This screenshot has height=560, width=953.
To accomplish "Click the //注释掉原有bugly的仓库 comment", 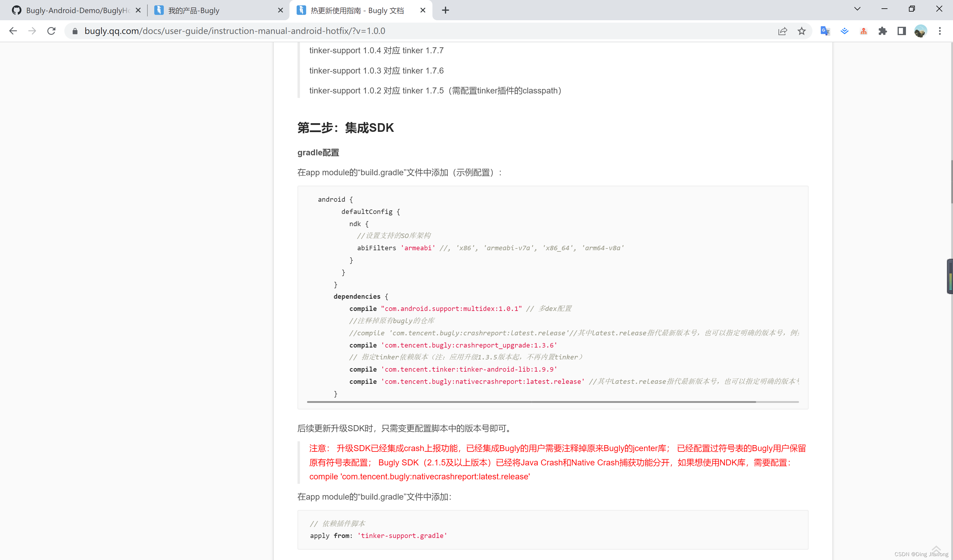I will 392,320.
